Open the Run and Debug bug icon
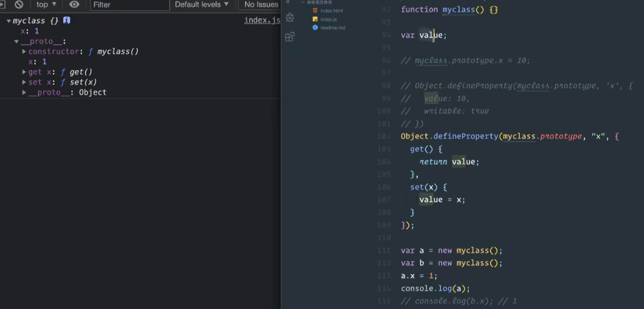Viewport: 644px width, 309px height. 290,18
